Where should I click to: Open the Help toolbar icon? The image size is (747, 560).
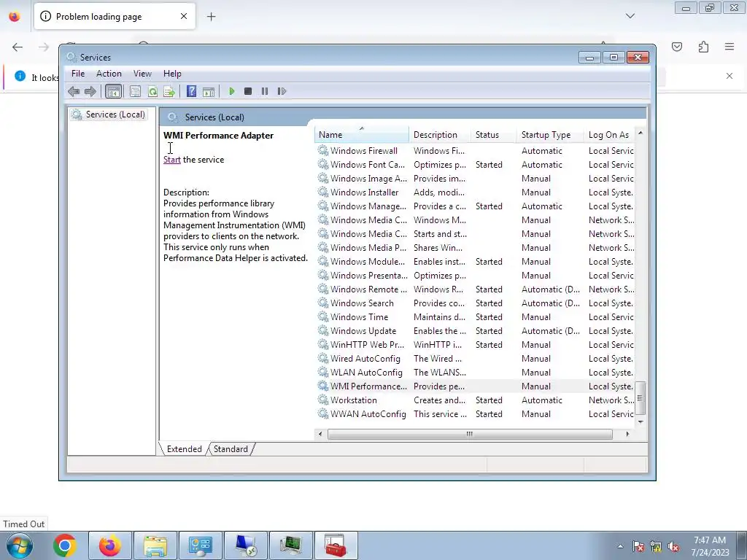(192, 91)
